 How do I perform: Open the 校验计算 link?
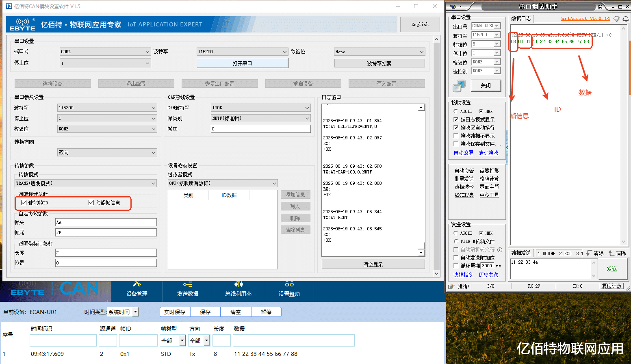tap(489, 179)
